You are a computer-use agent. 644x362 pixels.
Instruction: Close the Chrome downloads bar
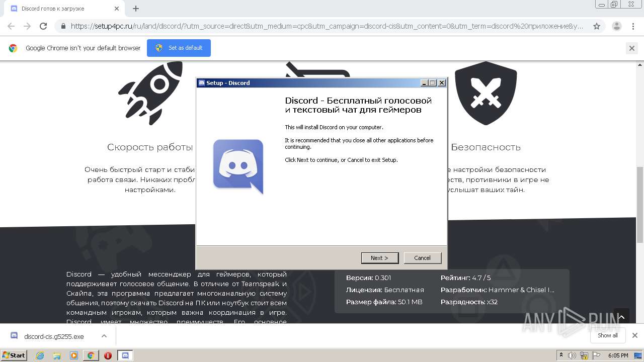click(x=635, y=335)
